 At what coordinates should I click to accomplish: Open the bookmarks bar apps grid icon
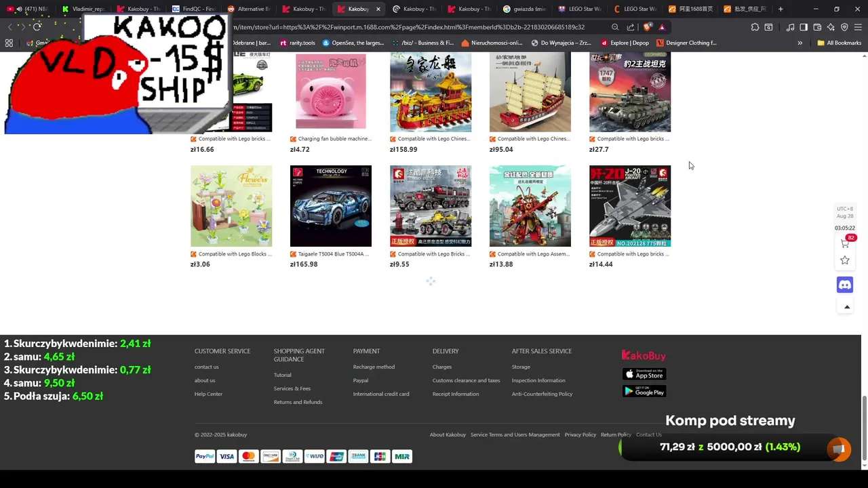tap(9, 43)
